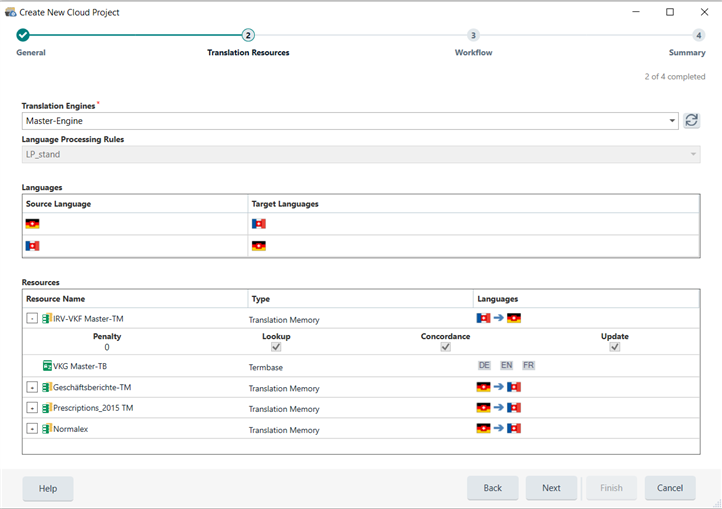The image size is (722, 509).
Task: Click the EN language tag for VKG Master-TB
Action: 507,365
